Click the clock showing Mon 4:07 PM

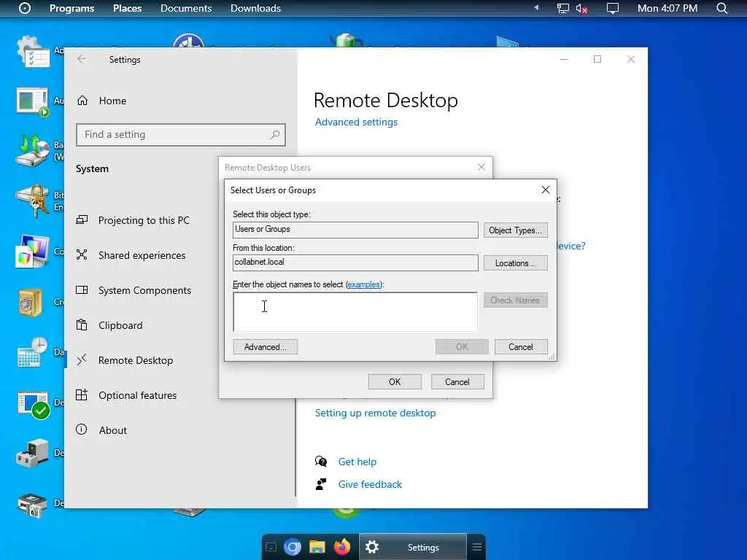pos(667,8)
